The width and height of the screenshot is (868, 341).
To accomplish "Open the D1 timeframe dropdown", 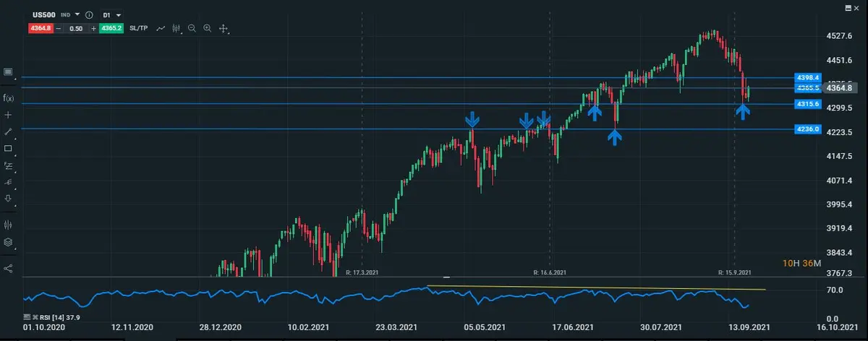I will click(112, 14).
